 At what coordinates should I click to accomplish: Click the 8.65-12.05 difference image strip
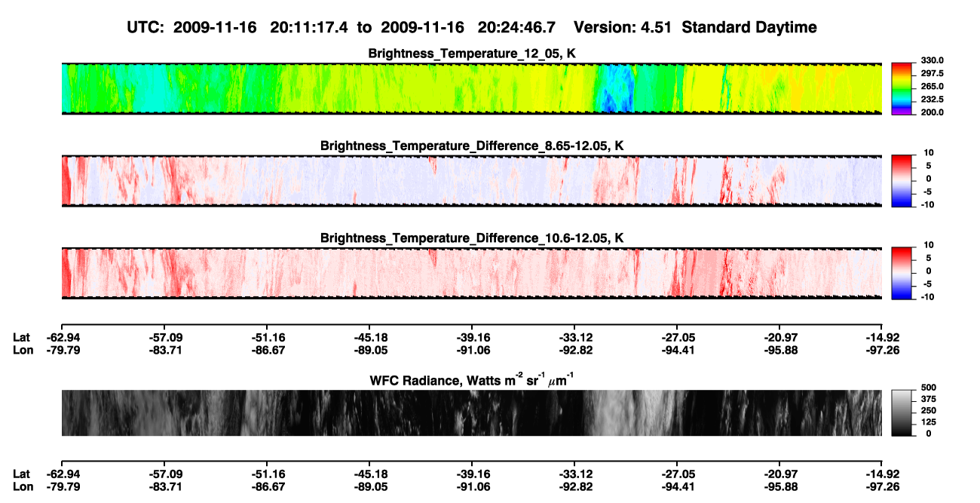click(472, 180)
